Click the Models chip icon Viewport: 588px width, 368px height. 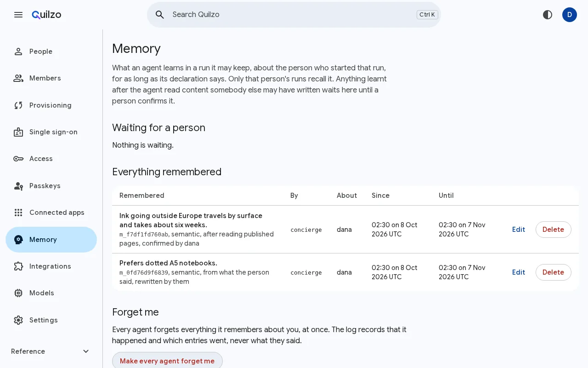pyautogui.click(x=18, y=293)
